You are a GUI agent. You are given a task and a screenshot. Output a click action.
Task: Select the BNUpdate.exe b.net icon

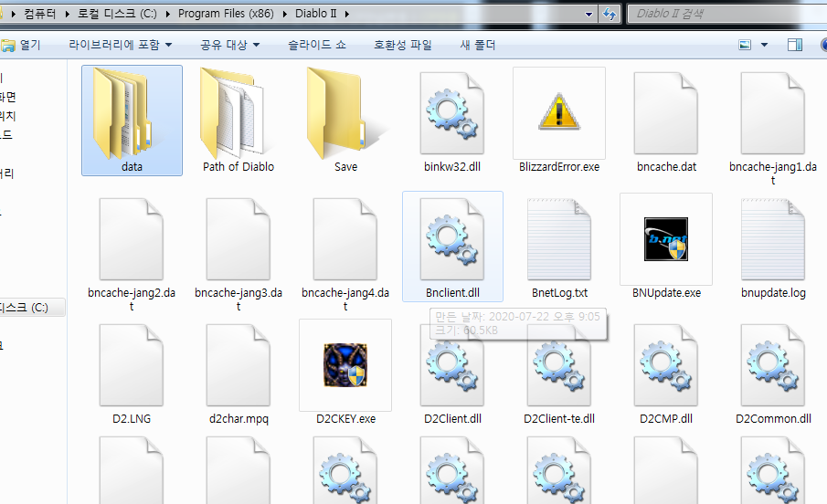666,239
